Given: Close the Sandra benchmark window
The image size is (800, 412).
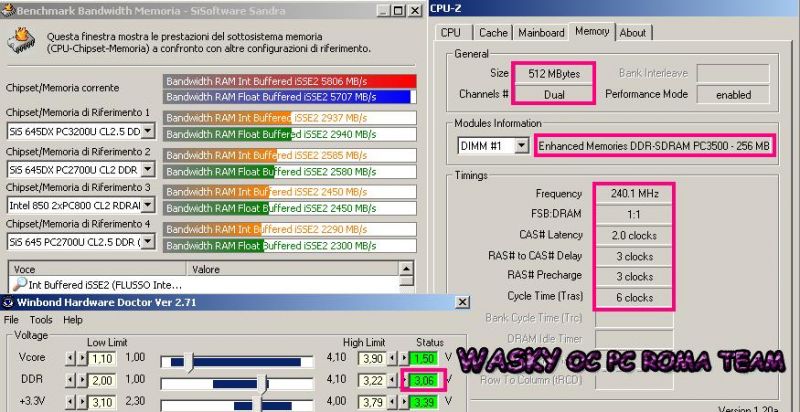Looking at the screenshot, I should (416, 10).
